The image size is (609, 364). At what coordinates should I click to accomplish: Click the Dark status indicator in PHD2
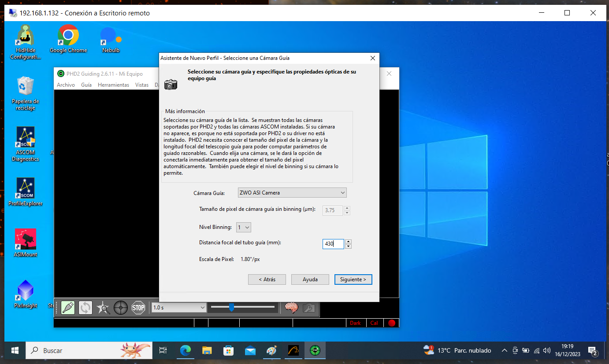355,323
